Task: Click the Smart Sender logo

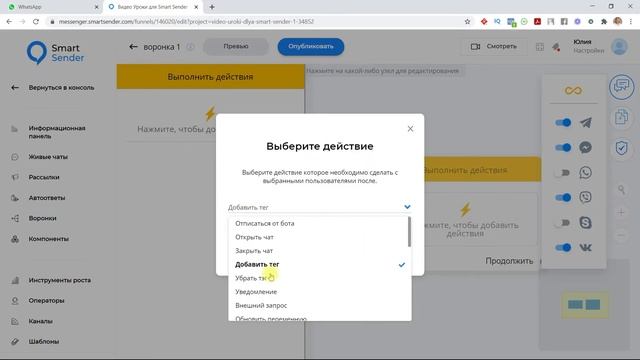Action: tap(56, 53)
